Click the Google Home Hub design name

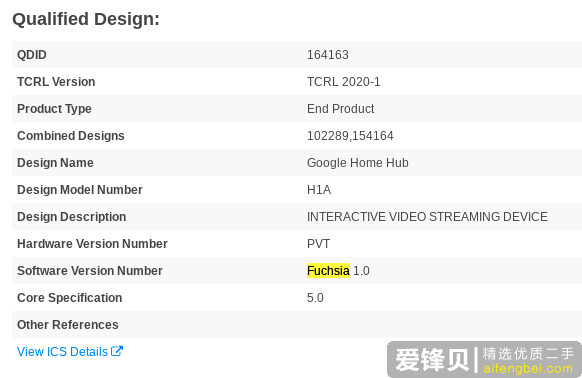[x=357, y=163]
